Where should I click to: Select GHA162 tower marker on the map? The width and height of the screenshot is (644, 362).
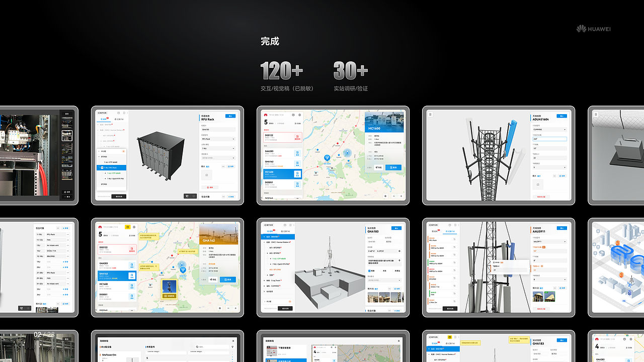click(x=183, y=270)
